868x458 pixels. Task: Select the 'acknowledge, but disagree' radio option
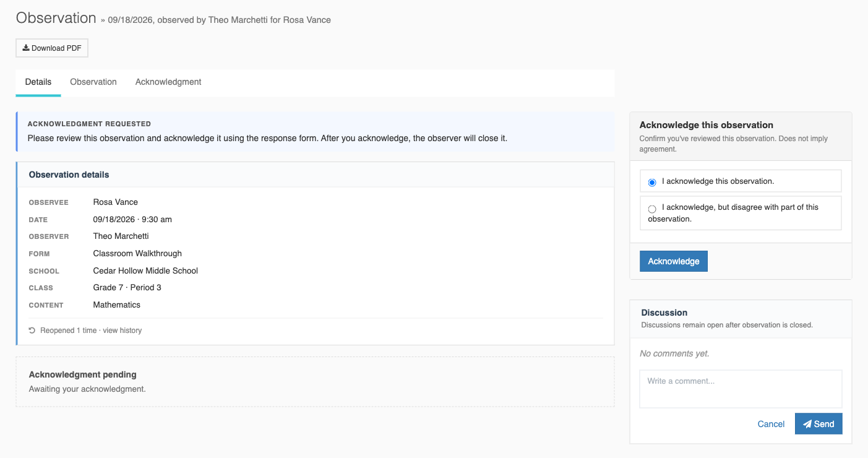point(652,209)
